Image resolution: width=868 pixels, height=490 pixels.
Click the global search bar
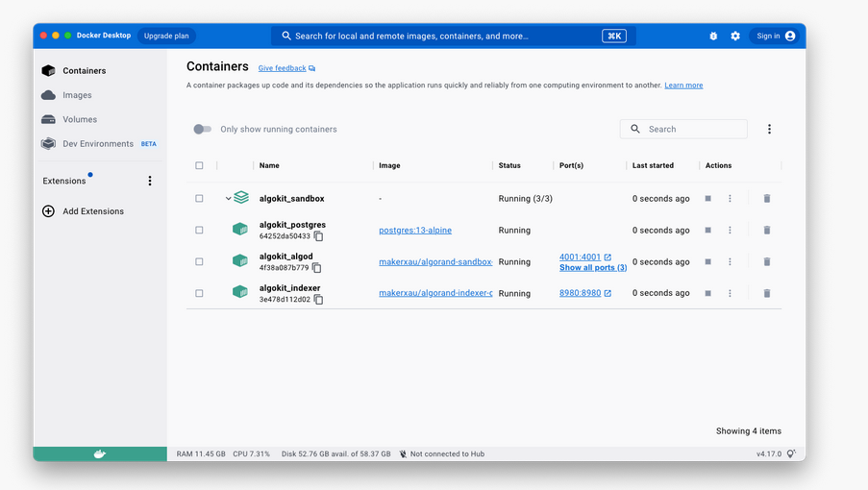click(454, 36)
